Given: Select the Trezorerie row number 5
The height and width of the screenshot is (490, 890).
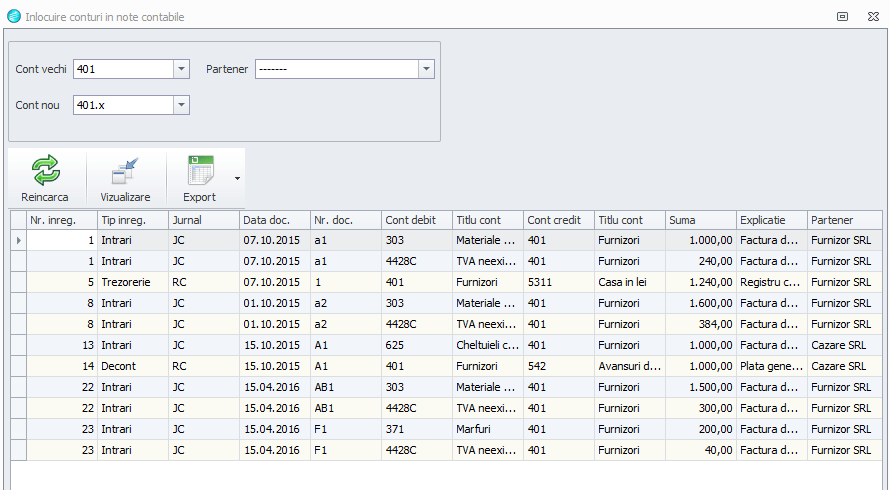Looking at the screenshot, I should pos(446,282).
